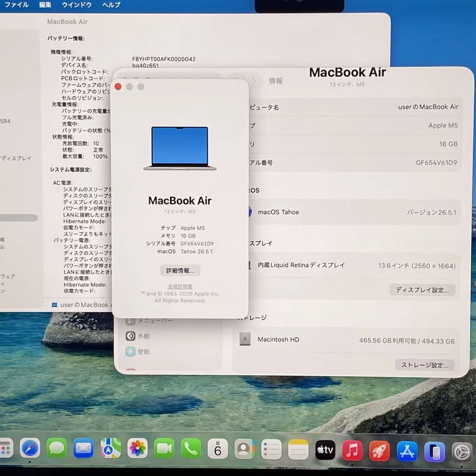Screen dimensions: 476x476
Task: Open iPhone Mirroring from the Dock
Action: click(x=435, y=452)
